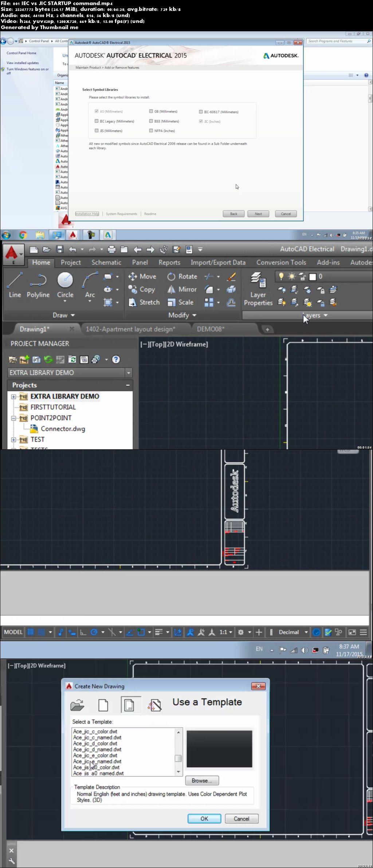Expand the EXTRA LIBRARY DEMO project node
373x868 pixels.
tap(13, 397)
